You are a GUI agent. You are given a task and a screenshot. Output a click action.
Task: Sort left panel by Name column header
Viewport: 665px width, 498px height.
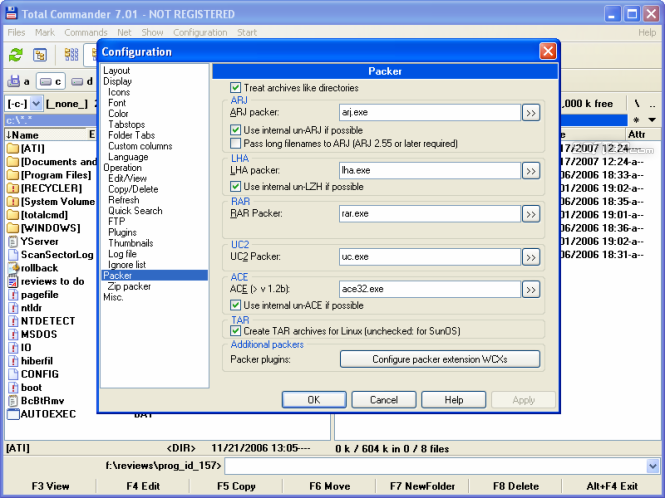[x=45, y=135]
